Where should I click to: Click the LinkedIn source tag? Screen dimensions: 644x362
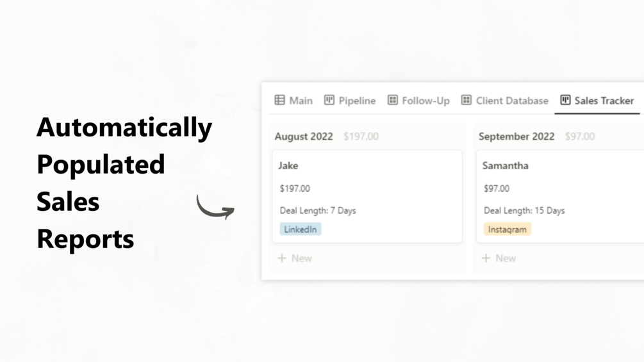pos(301,229)
